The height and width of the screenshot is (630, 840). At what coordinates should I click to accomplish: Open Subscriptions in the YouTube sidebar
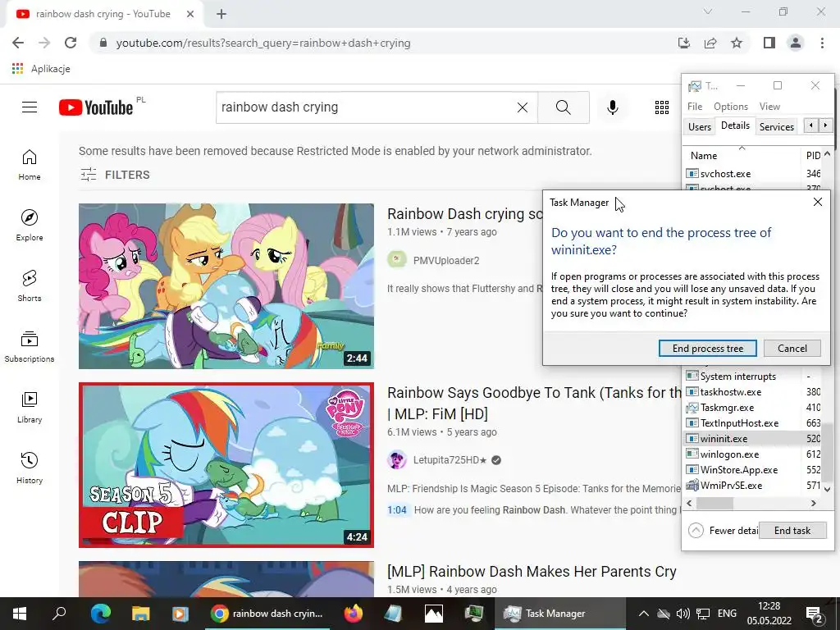(x=30, y=347)
